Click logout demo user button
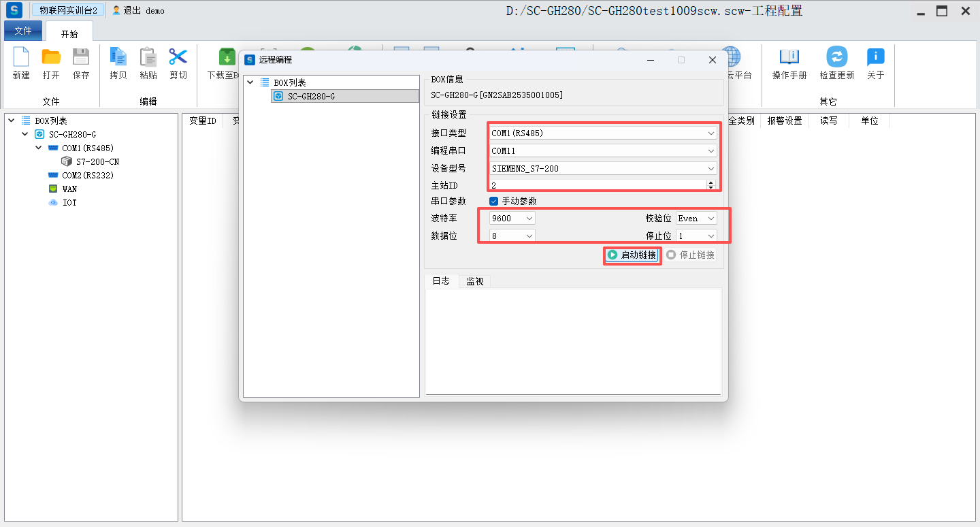This screenshot has width=980, height=527. pyautogui.click(x=138, y=10)
